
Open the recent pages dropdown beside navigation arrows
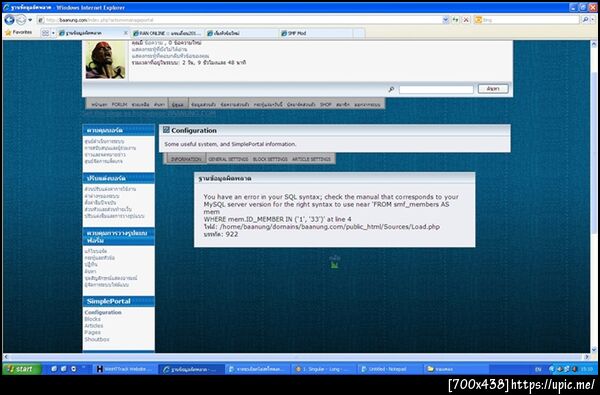[x=30, y=20]
